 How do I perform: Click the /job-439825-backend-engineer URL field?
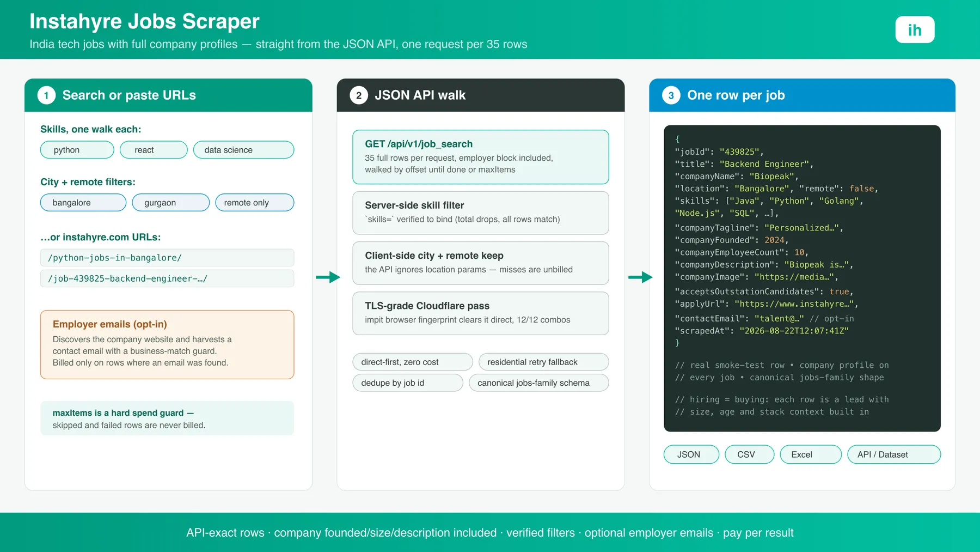tap(167, 278)
